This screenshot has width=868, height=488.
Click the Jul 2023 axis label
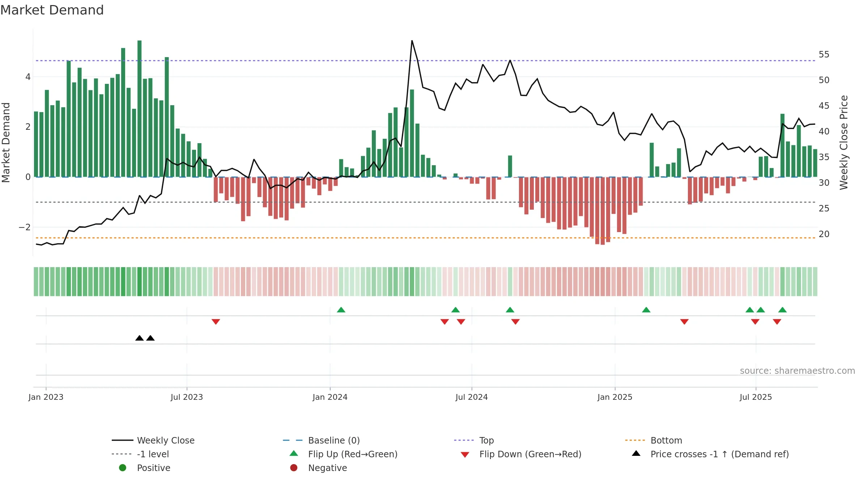(187, 397)
